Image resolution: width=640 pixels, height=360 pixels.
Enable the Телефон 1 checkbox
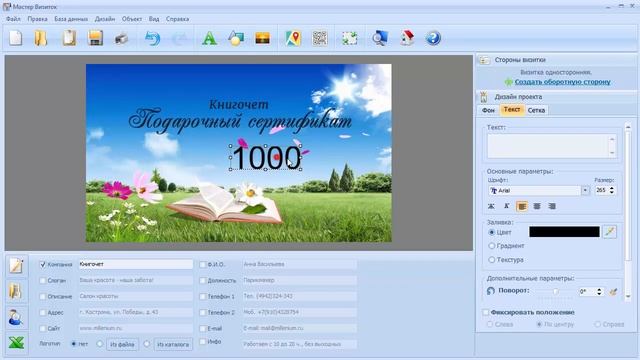[x=202, y=296]
